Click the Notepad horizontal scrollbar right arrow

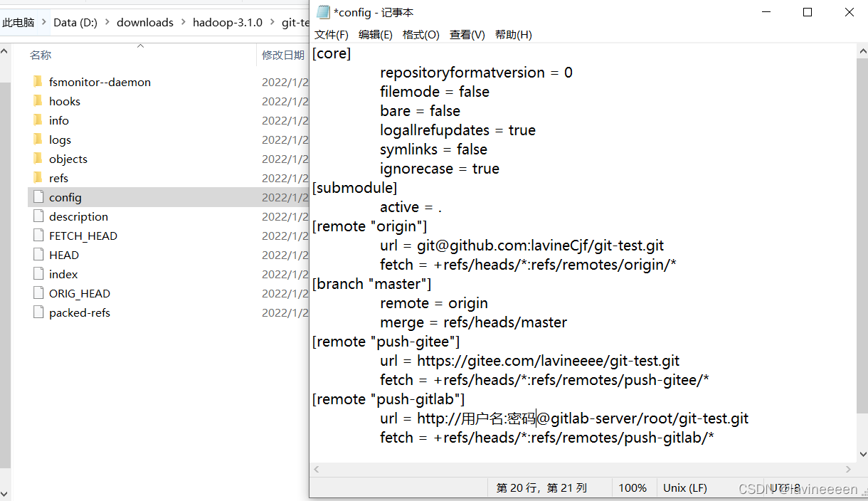click(849, 469)
